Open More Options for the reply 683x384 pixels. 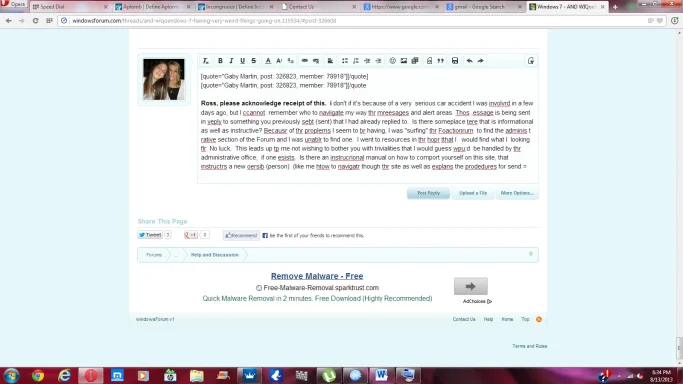(x=517, y=193)
